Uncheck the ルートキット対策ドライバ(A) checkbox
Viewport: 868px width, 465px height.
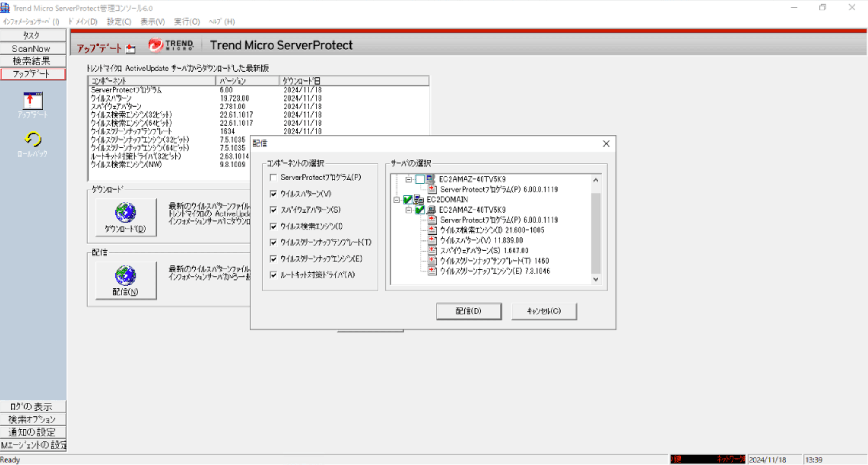coord(273,275)
